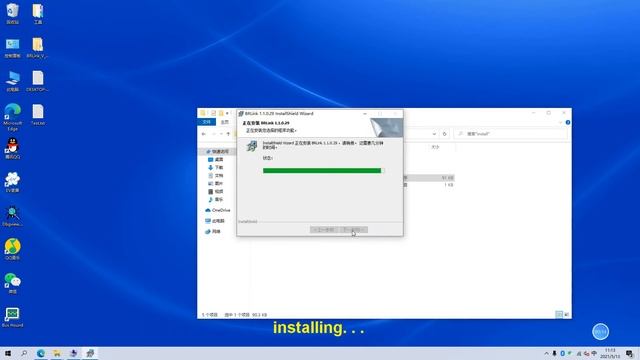
Task: Open the Control Panel desktop icon
Action: pyautogui.click(x=13, y=47)
